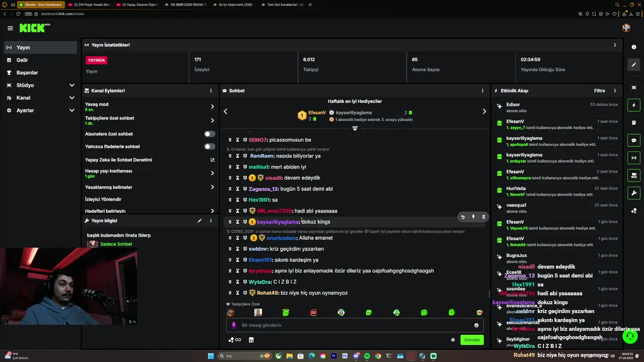The width and height of the screenshot is (644, 362).
Task: Switch to the EN SİNİR EDEN İNSAN tab
Action: 186,5
